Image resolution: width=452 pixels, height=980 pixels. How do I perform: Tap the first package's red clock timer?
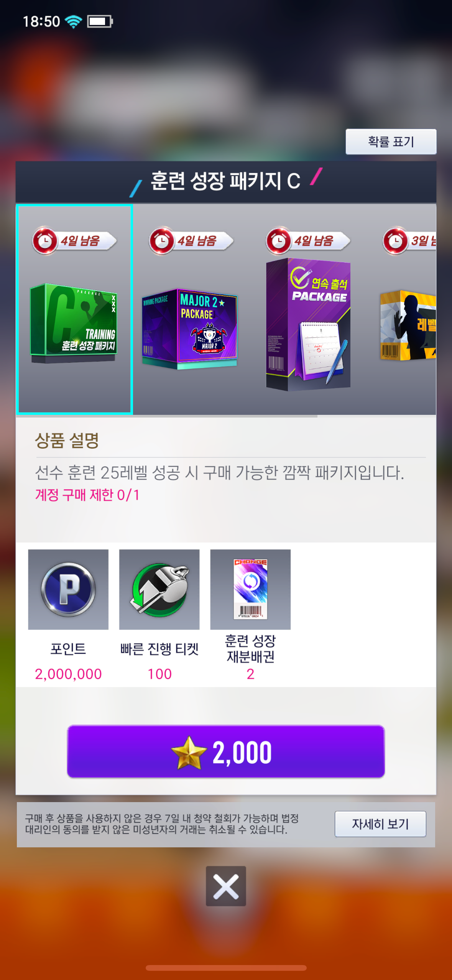[x=45, y=240]
